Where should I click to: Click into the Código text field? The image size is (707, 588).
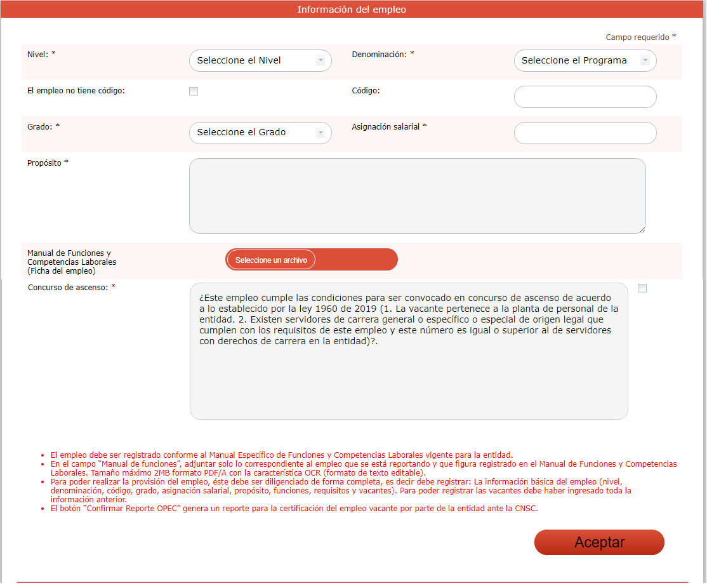[585, 97]
